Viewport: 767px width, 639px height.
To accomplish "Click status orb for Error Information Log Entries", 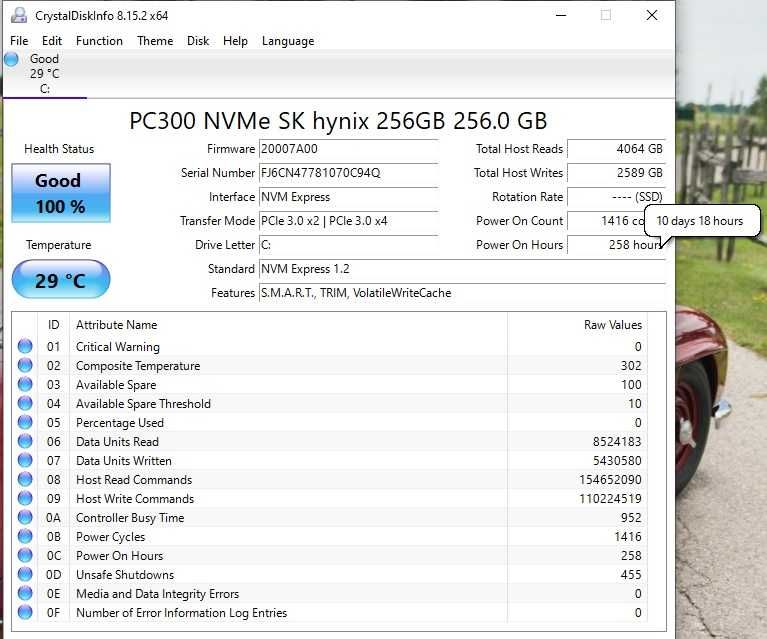I will pyautogui.click(x=25, y=612).
